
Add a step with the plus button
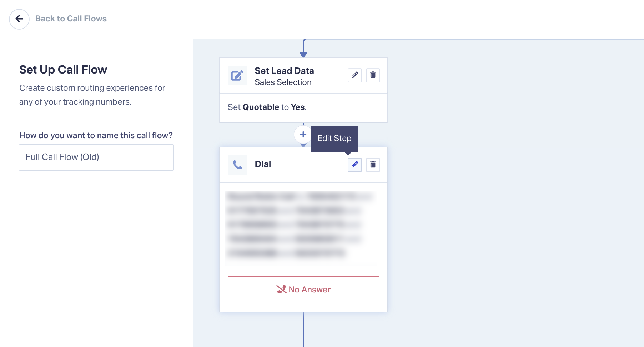(303, 135)
